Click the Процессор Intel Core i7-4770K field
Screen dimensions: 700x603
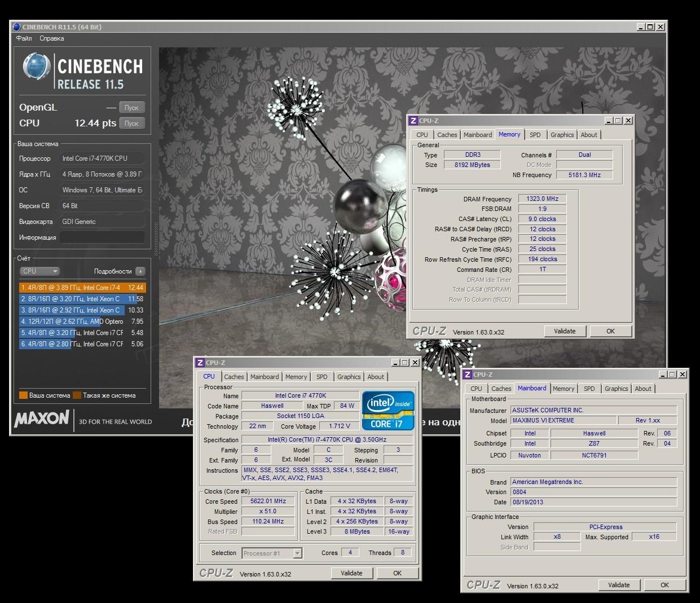[102, 159]
